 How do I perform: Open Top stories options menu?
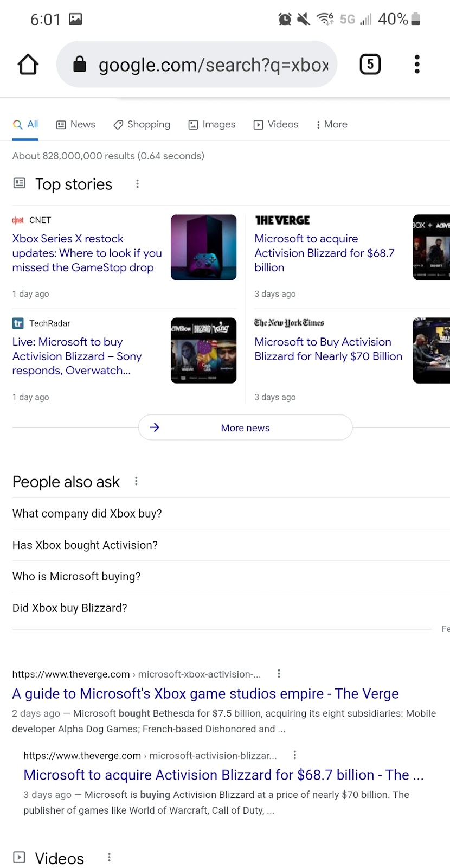click(137, 184)
